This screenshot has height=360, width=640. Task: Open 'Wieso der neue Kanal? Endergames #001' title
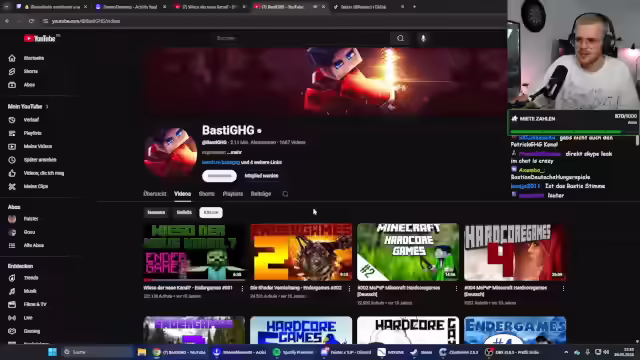pos(188,288)
